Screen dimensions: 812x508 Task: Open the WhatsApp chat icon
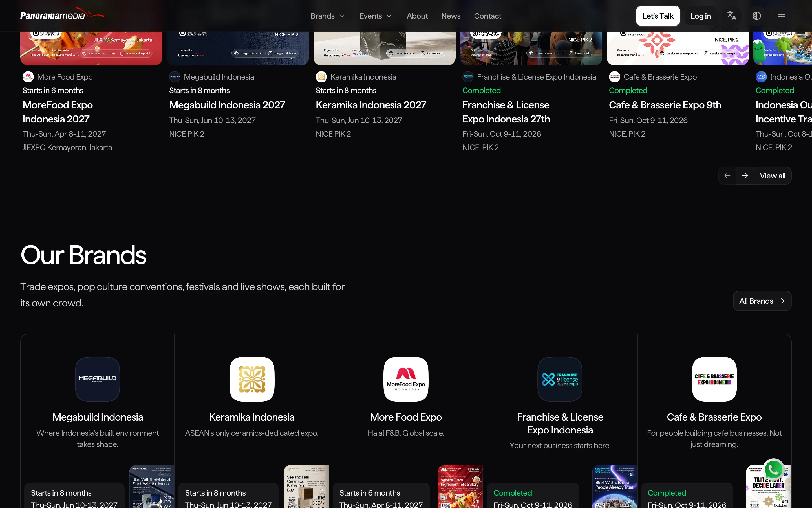[x=774, y=469]
